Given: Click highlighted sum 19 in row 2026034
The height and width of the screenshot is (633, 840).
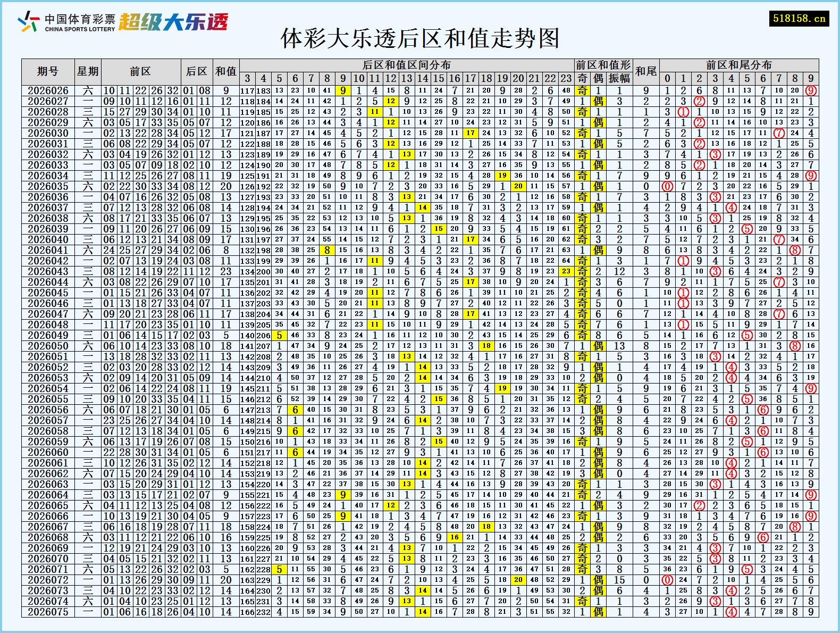Looking at the screenshot, I should pyautogui.click(x=502, y=176).
